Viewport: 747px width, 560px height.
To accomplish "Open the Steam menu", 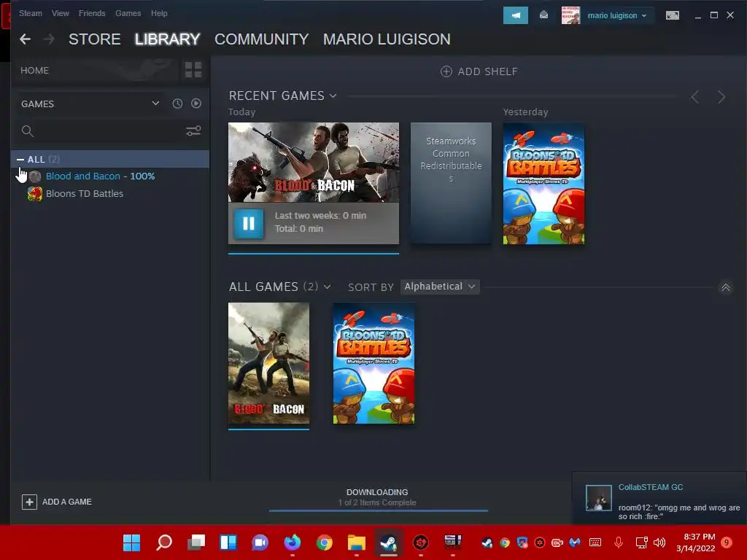I will (x=31, y=13).
